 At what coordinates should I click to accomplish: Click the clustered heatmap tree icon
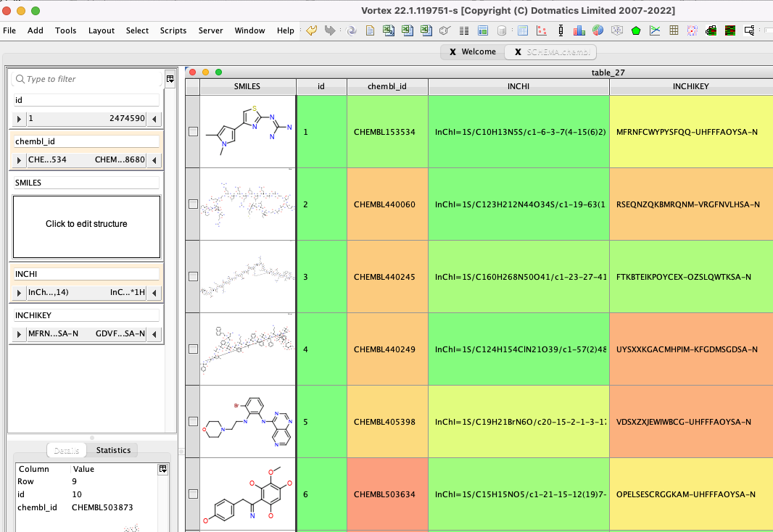tap(711, 30)
